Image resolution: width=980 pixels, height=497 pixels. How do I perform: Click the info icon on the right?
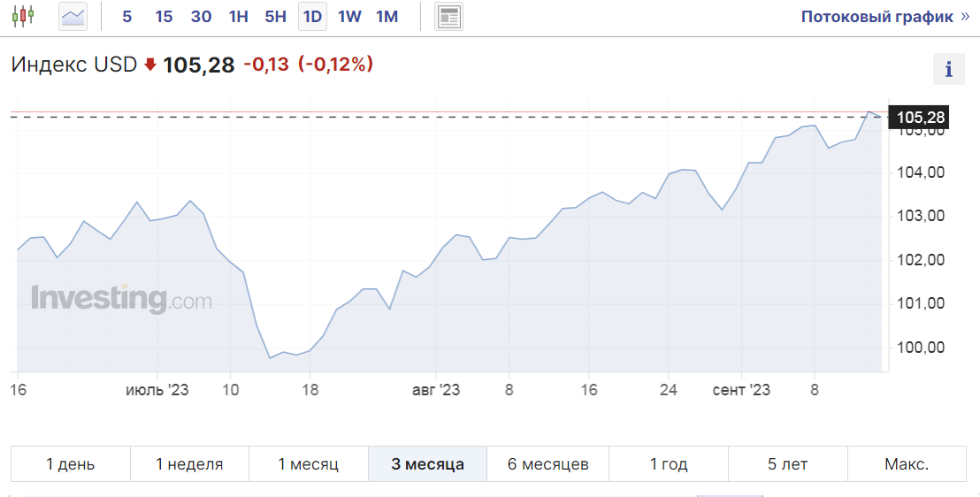coord(949,69)
